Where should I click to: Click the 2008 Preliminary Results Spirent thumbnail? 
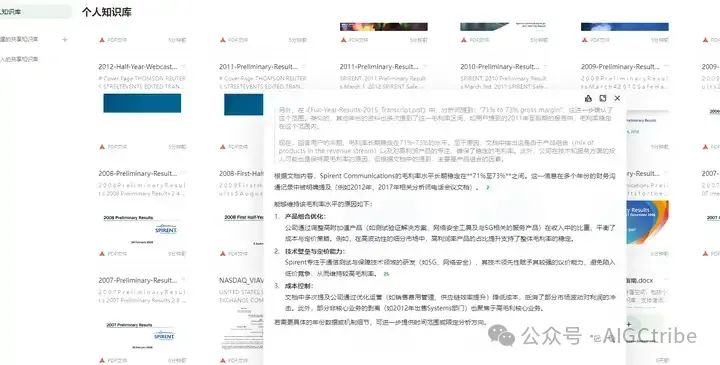[x=142, y=230]
